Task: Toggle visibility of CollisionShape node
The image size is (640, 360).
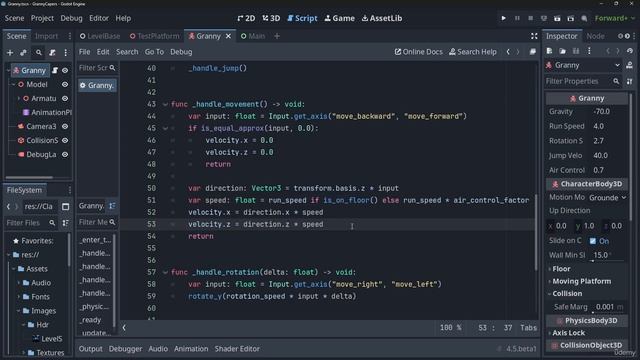Action: (x=65, y=140)
